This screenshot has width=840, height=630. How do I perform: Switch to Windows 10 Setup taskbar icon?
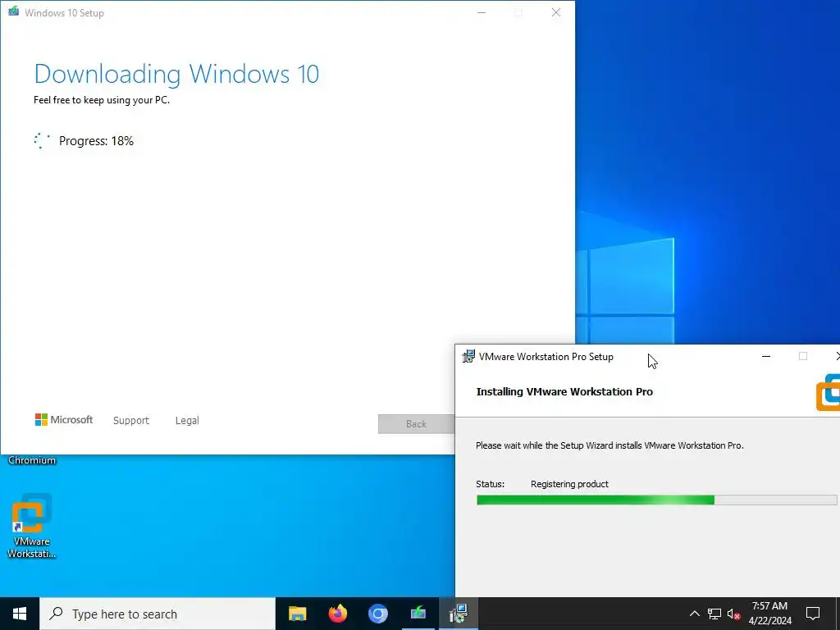418,614
